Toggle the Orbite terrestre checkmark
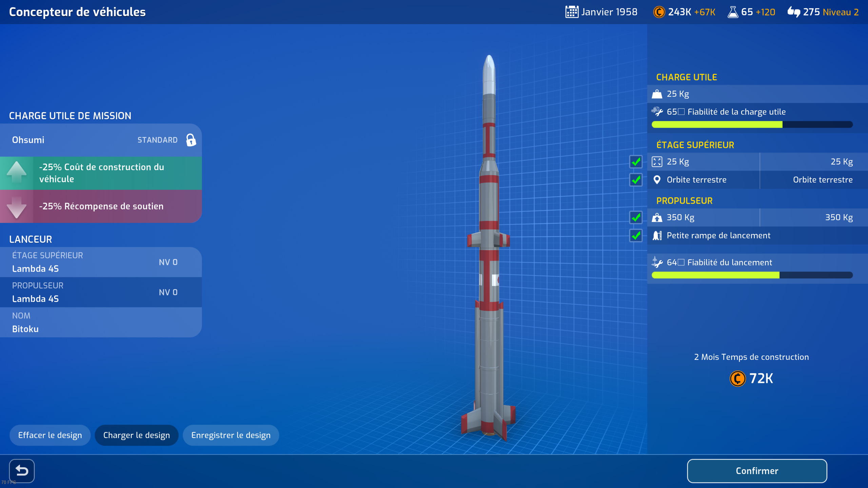This screenshot has width=868, height=488. (x=636, y=180)
